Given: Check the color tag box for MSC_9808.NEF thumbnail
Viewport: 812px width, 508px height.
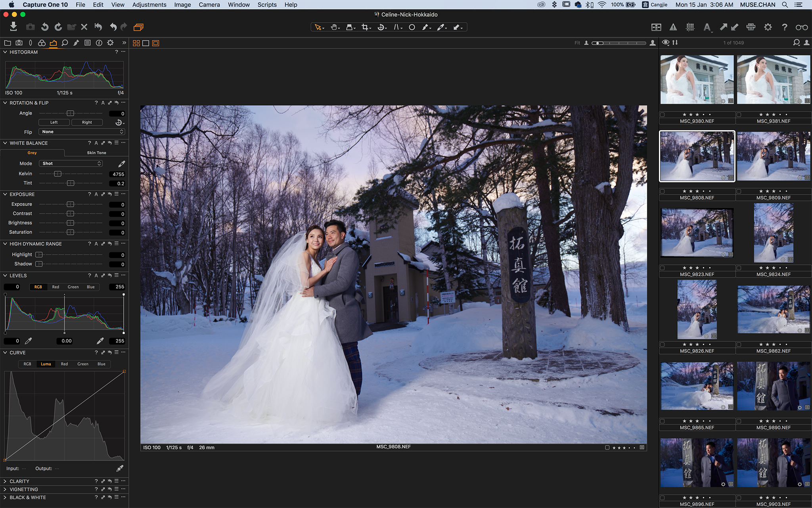Looking at the screenshot, I should tap(662, 191).
